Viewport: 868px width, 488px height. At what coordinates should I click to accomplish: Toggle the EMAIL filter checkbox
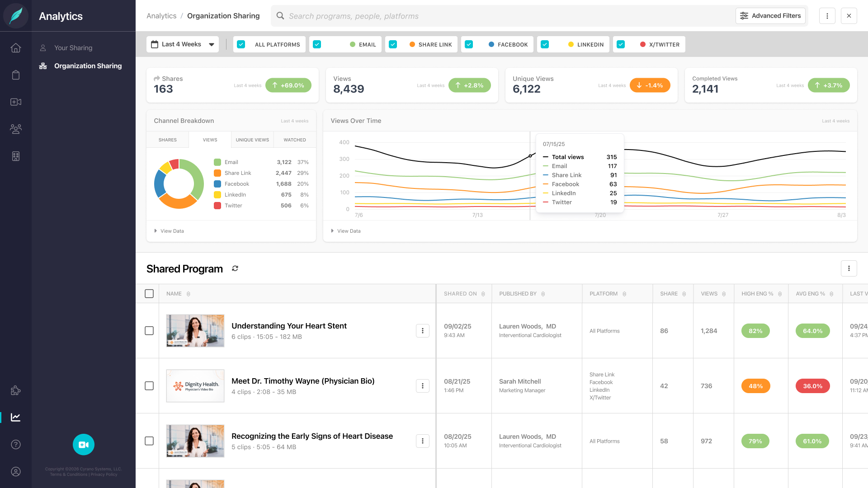click(x=317, y=44)
